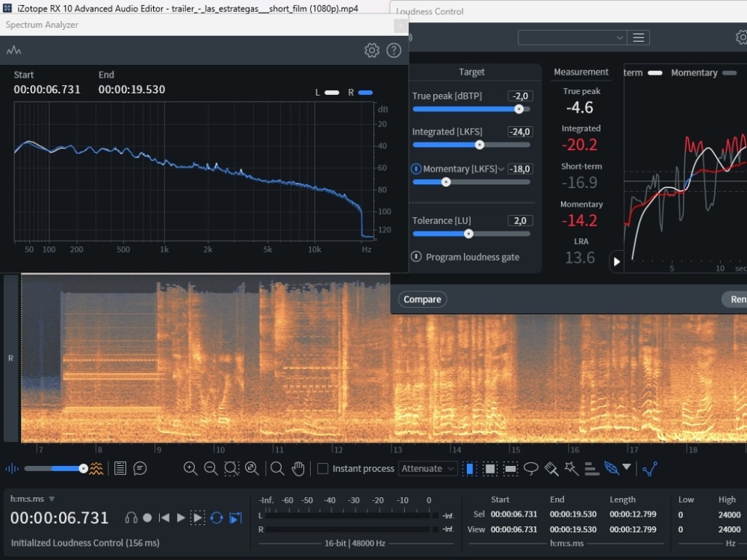Image resolution: width=747 pixels, height=560 pixels.
Task: Close the Spectrum Analyzer window
Action: pos(400,25)
